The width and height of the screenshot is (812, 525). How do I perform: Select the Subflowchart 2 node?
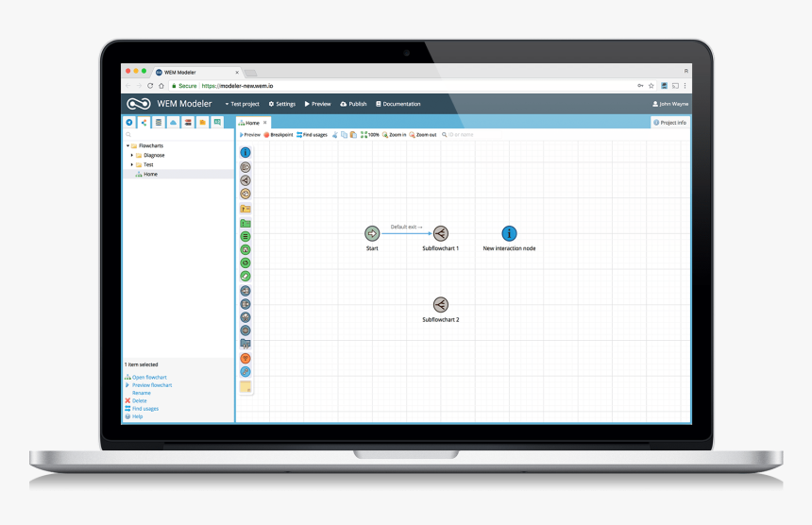click(440, 305)
